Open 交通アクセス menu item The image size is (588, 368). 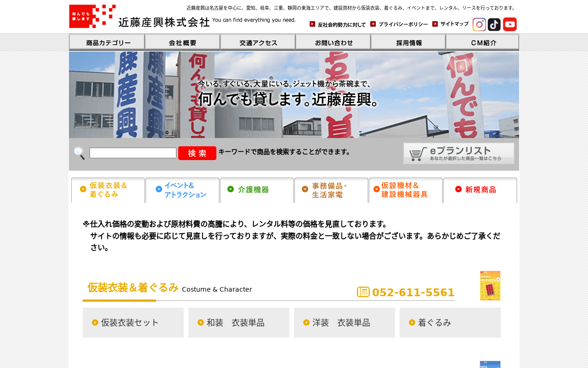258,42
